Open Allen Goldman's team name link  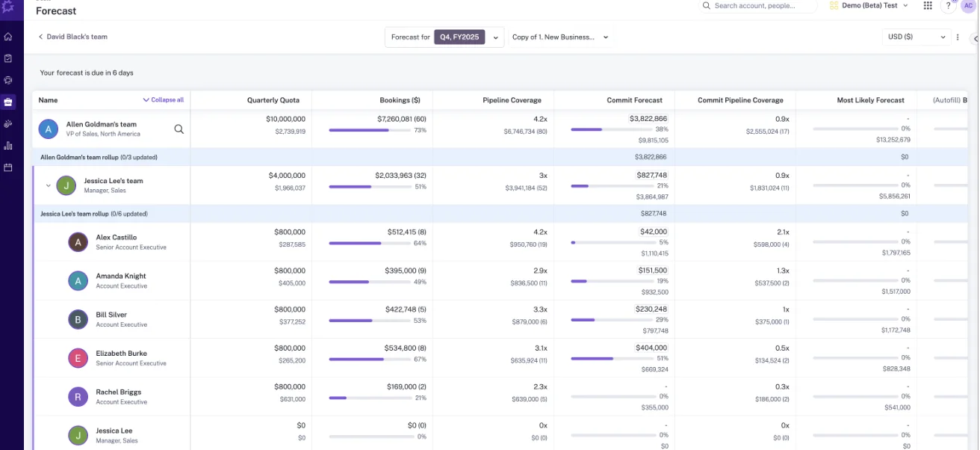click(102, 125)
